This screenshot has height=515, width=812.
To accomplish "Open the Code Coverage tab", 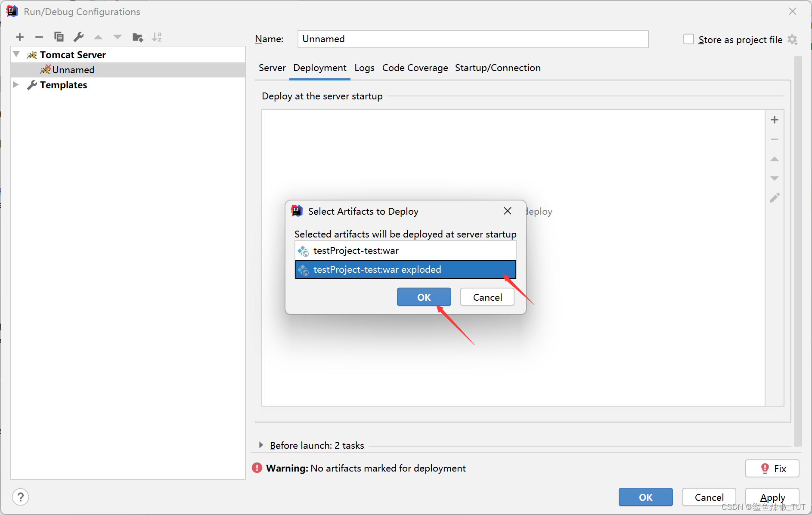I will pyautogui.click(x=415, y=68).
